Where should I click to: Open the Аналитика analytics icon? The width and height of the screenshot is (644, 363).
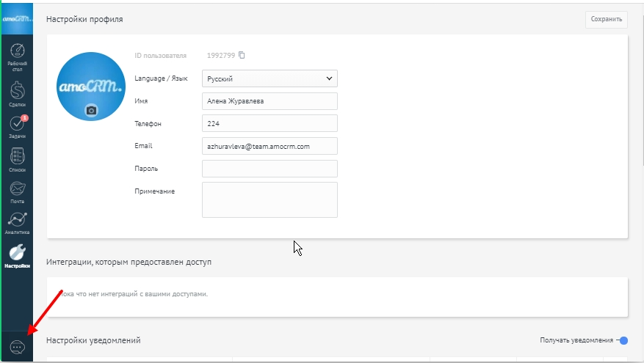pos(18,221)
